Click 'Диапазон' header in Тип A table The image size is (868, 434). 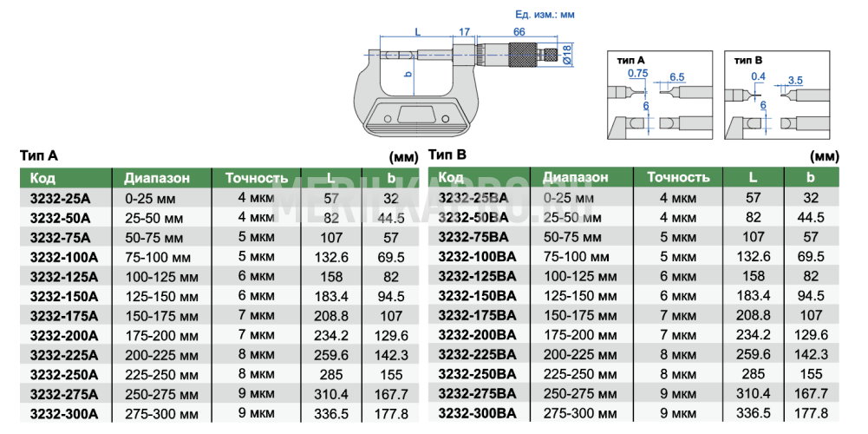click(x=157, y=178)
